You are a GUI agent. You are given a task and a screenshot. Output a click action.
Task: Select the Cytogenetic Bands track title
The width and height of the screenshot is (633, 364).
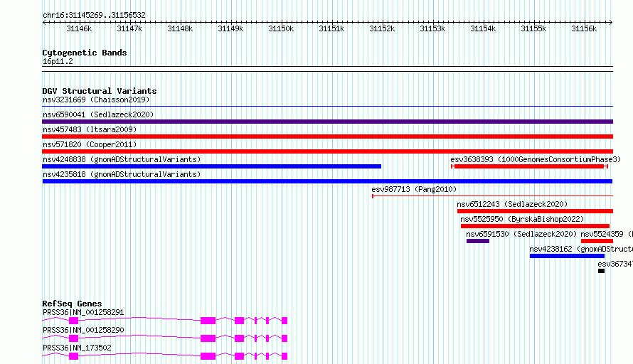pyautogui.click(x=85, y=53)
